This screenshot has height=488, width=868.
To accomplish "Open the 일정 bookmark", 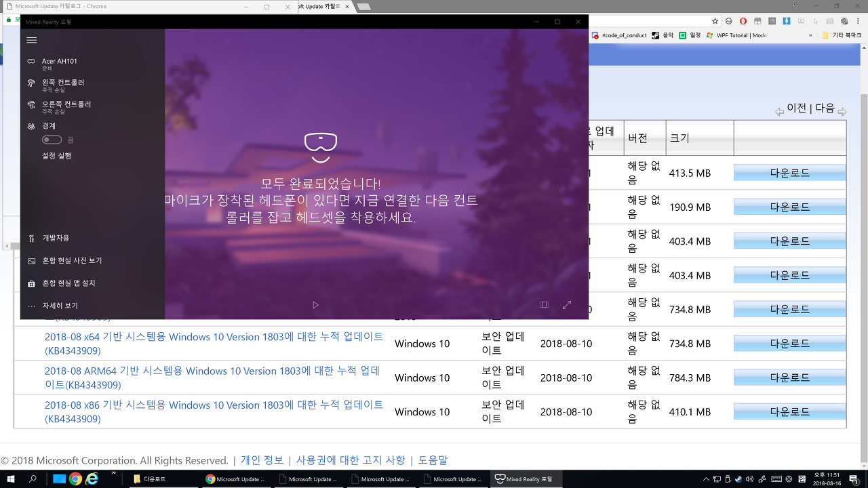I will click(x=690, y=35).
